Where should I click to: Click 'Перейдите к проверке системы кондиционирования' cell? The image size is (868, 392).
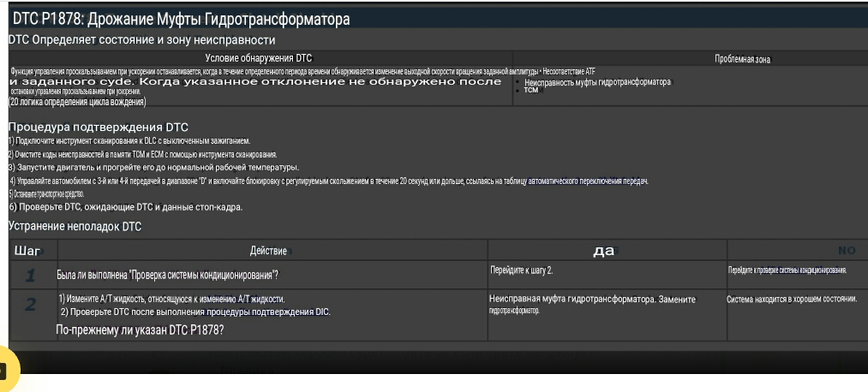point(787,270)
